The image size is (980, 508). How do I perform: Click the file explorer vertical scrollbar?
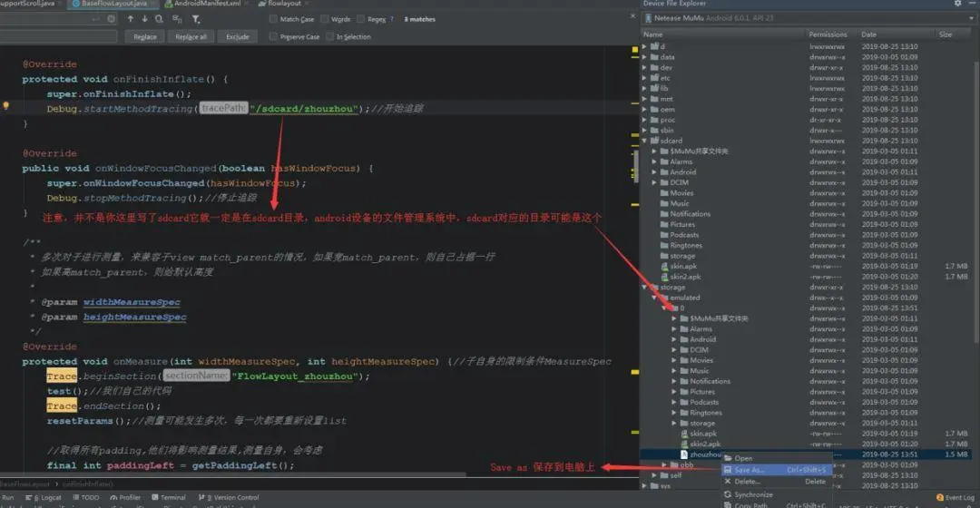pyautogui.click(x=976, y=201)
